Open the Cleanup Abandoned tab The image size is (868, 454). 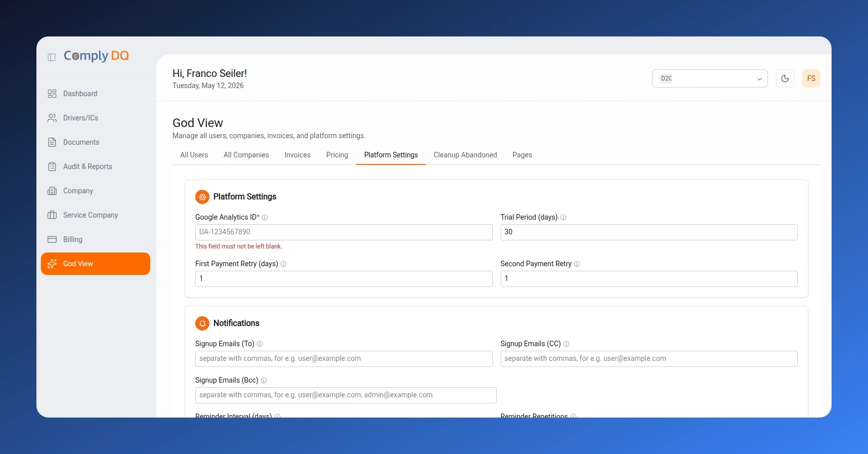pos(465,155)
